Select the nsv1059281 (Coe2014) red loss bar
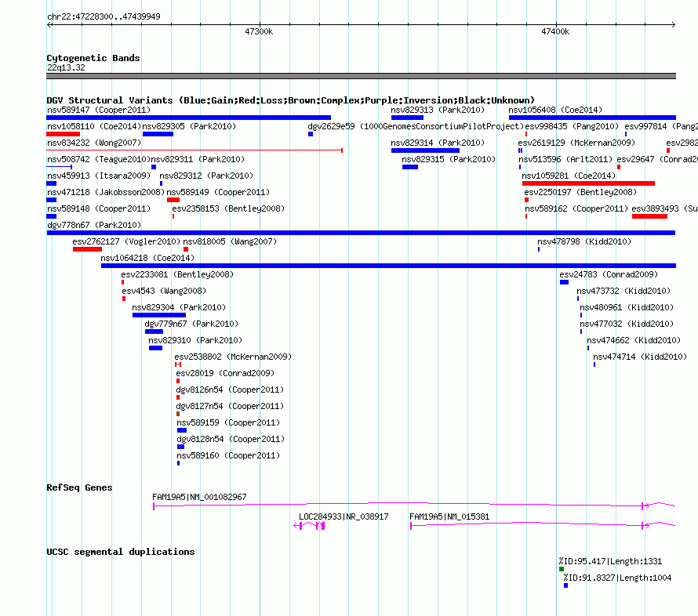The height and width of the screenshot is (616, 698). (588, 183)
